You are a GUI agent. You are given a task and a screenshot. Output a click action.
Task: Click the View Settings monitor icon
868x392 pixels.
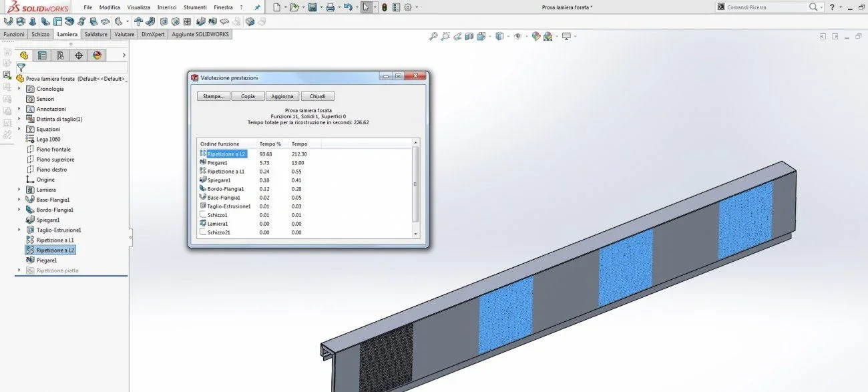tap(566, 36)
